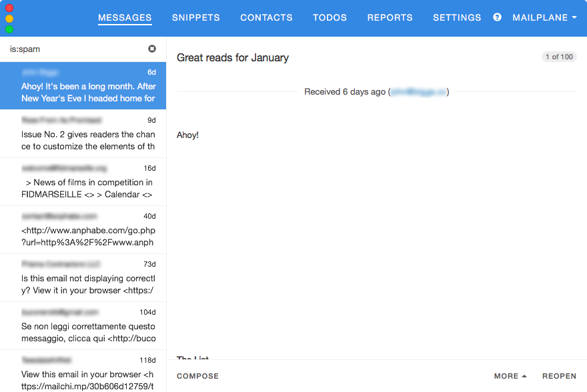
Task: Expand the MORE actions menu
Action: (x=510, y=376)
